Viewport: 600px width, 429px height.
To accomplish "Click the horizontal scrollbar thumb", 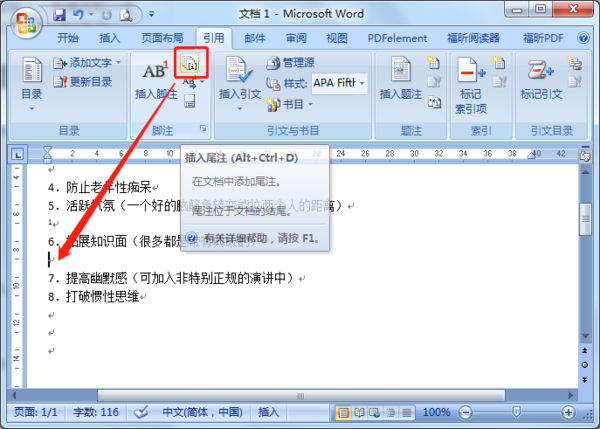I will [301, 396].
